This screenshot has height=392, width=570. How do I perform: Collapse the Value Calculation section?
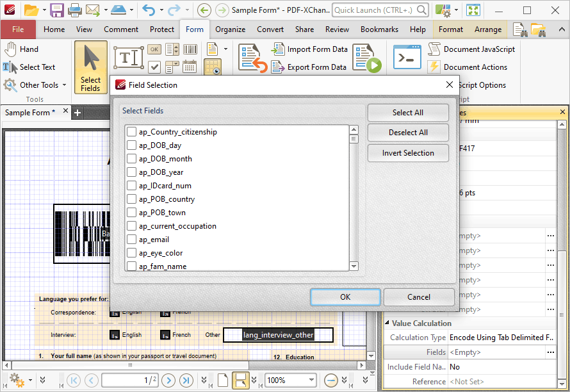[387, 323]
